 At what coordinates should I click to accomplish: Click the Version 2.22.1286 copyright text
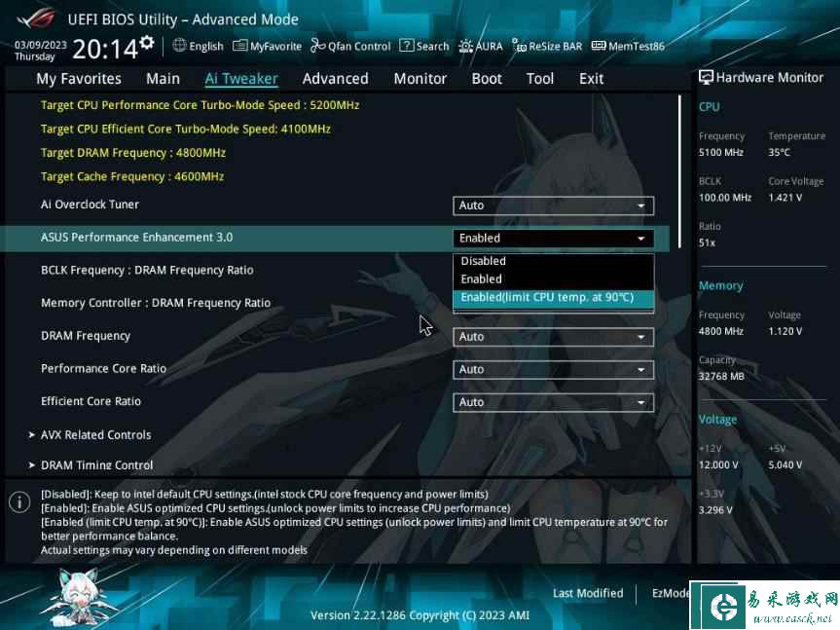(x=420, y=615)
